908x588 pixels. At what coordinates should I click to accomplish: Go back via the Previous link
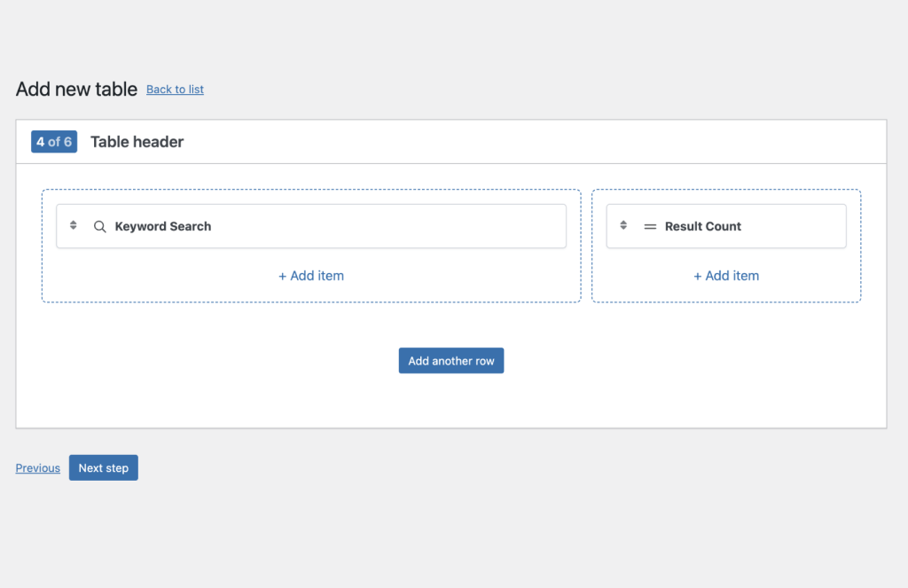(x=38, y=468)
